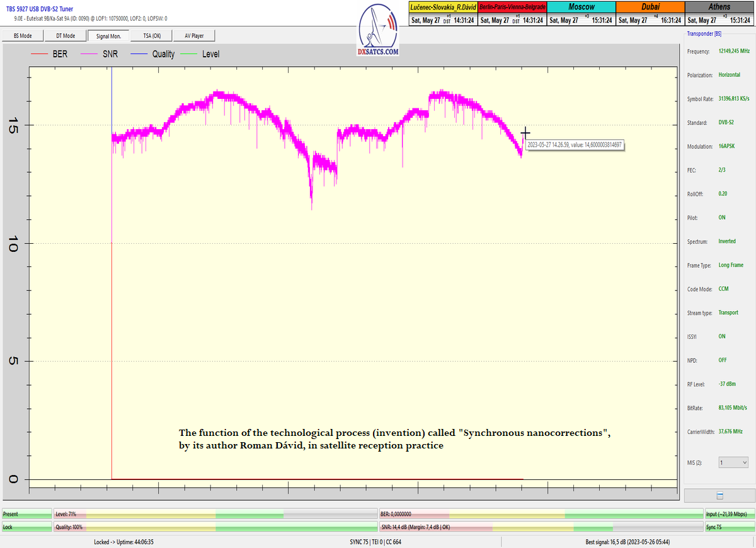Open the AV Player tab
This screenshot has height=548, width=756.
point(195,36)
